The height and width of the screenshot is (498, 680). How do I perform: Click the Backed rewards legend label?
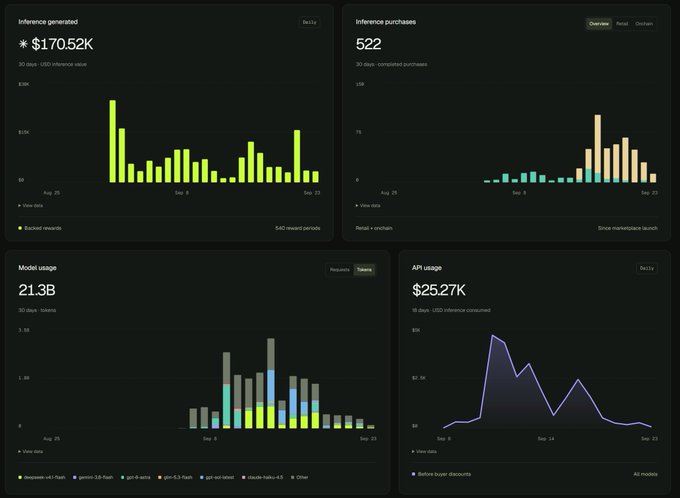[43, 228]
